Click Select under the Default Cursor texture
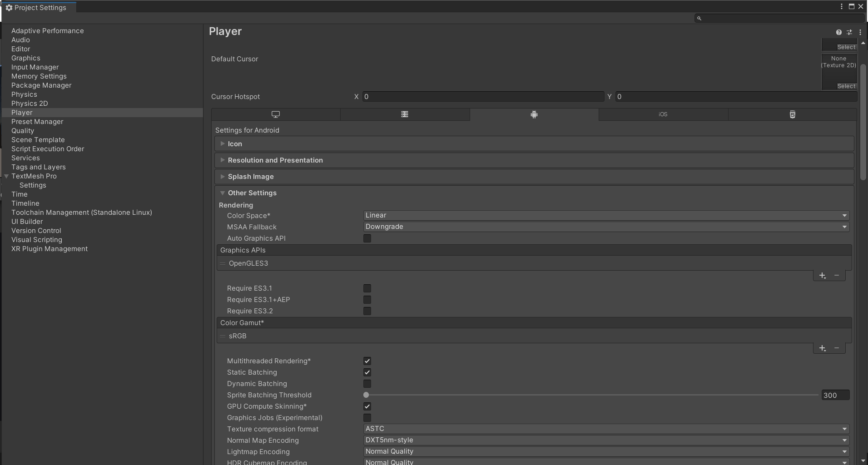The image size is (868, 465). coord(846,86)
